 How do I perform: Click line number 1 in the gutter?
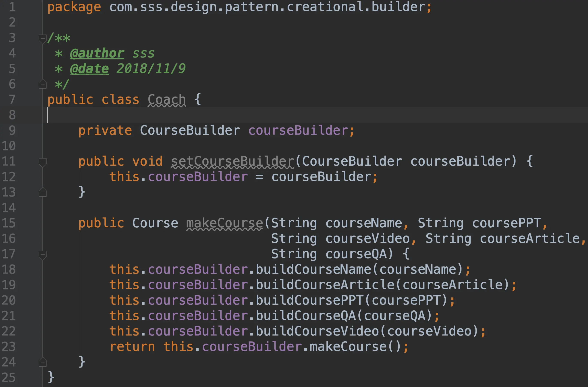[x=12, y=7]
